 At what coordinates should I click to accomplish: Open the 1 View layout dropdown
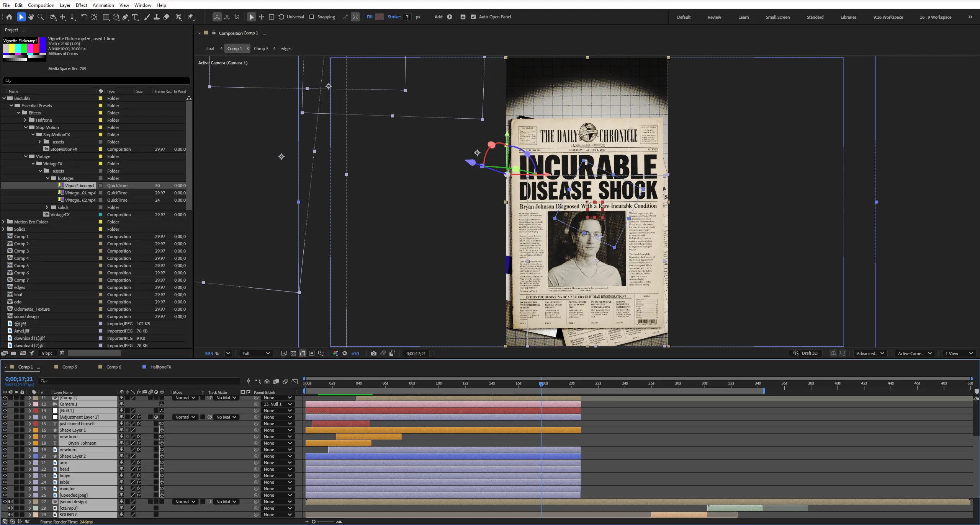click(x=959, y=354)
